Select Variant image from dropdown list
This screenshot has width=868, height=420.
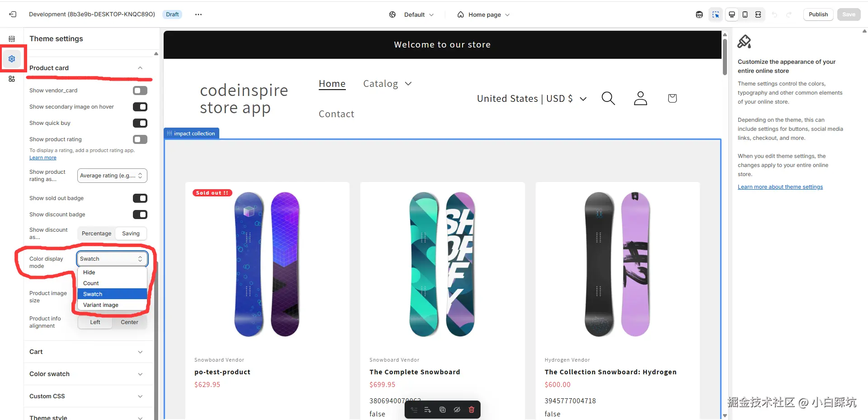pyautogui.click(x=101, y=305)
